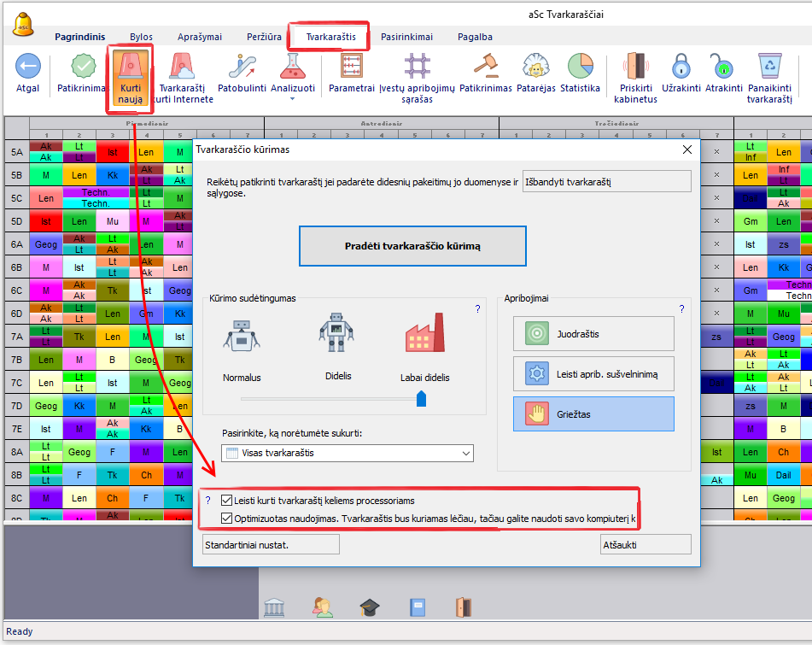Viewport: 812px width, 645px height.
Task: Click the Patarėjas advisor icon
Action: click(535, 67)
